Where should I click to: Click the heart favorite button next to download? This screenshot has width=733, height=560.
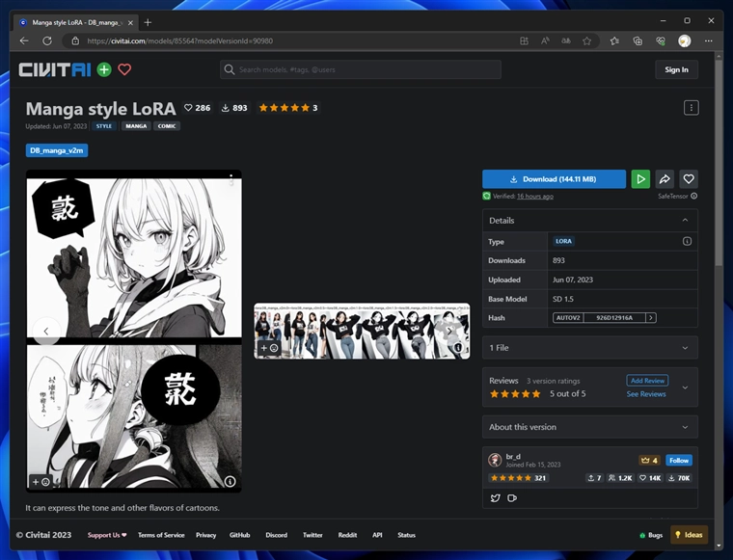pyautogui.click(x=689, y=179)
